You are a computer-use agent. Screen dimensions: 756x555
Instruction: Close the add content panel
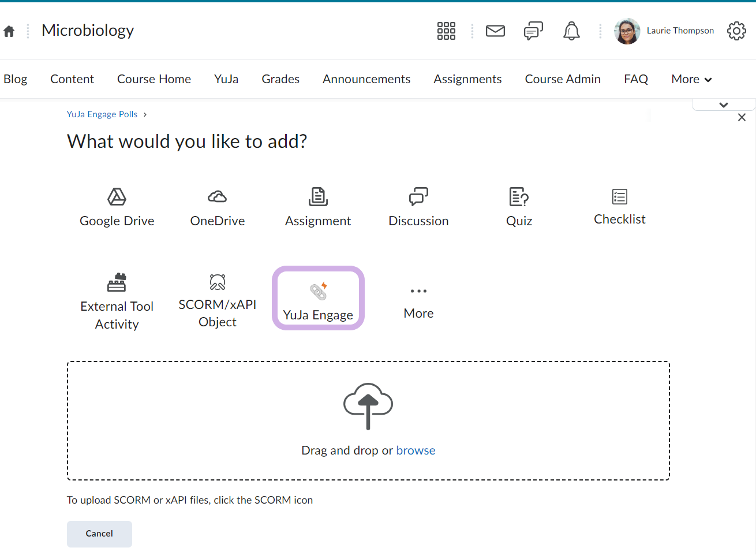pos(742,117)
